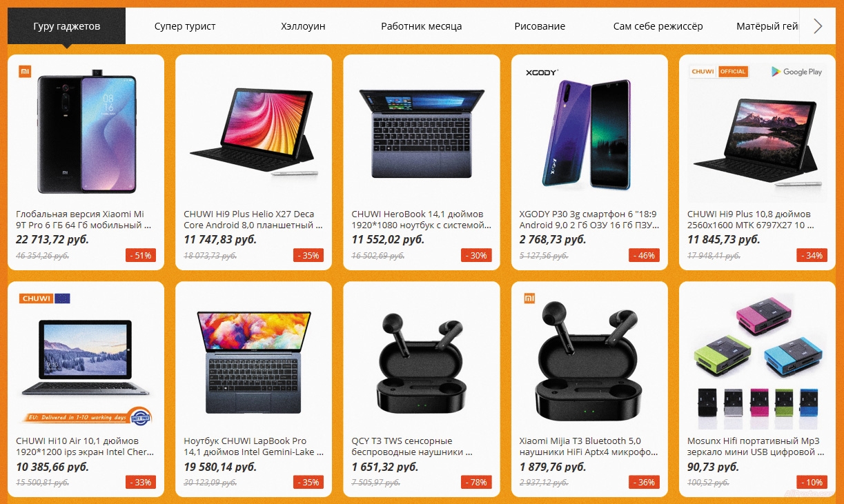
Task: Click the Xiaomi Mi logo on 9T Pro card
Action: [x=24, y=71]
